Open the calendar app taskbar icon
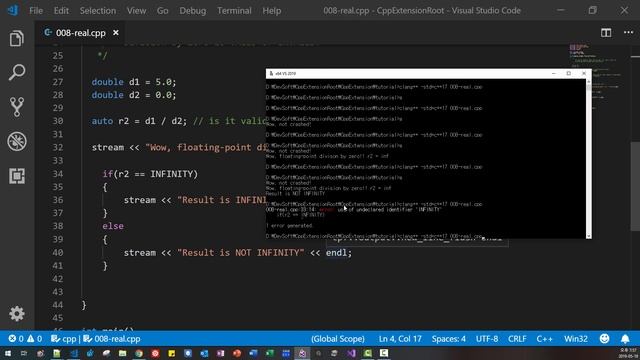Viewport: 640px width, 360px height. tap(286, 353)
